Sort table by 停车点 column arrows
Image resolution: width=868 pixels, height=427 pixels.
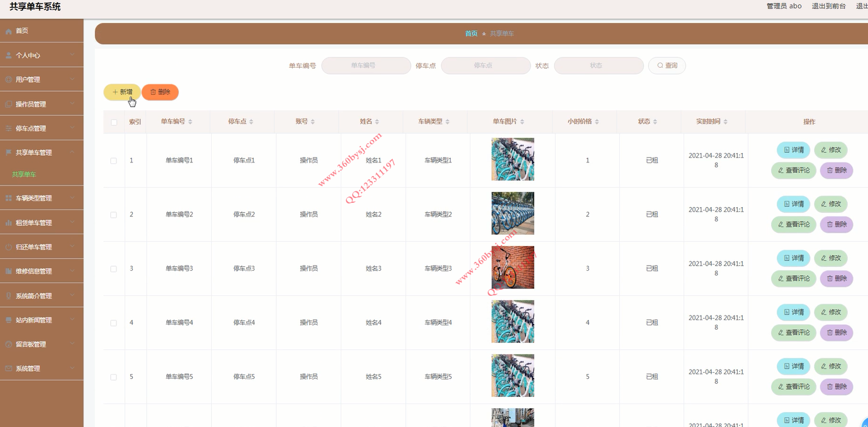[251, 122]
